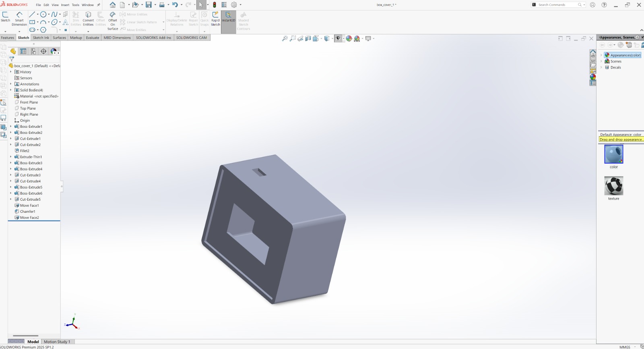
Task: Toggle the Instant2D button
Action: pos(228,22)
